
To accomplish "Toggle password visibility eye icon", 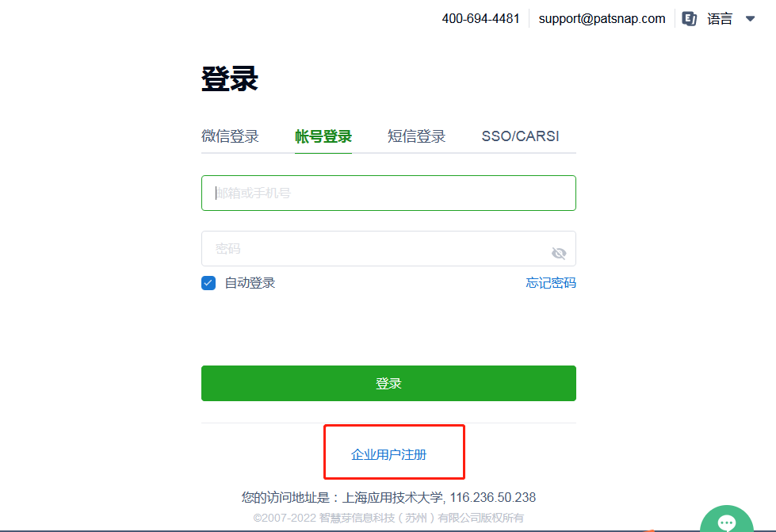I will (559, 253).
